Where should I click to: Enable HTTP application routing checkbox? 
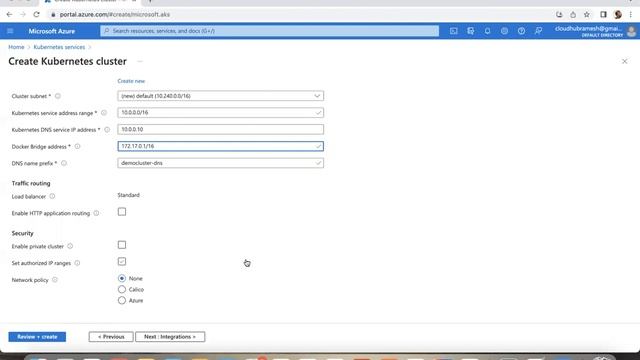pyautogui.click(x=122, y=212)
